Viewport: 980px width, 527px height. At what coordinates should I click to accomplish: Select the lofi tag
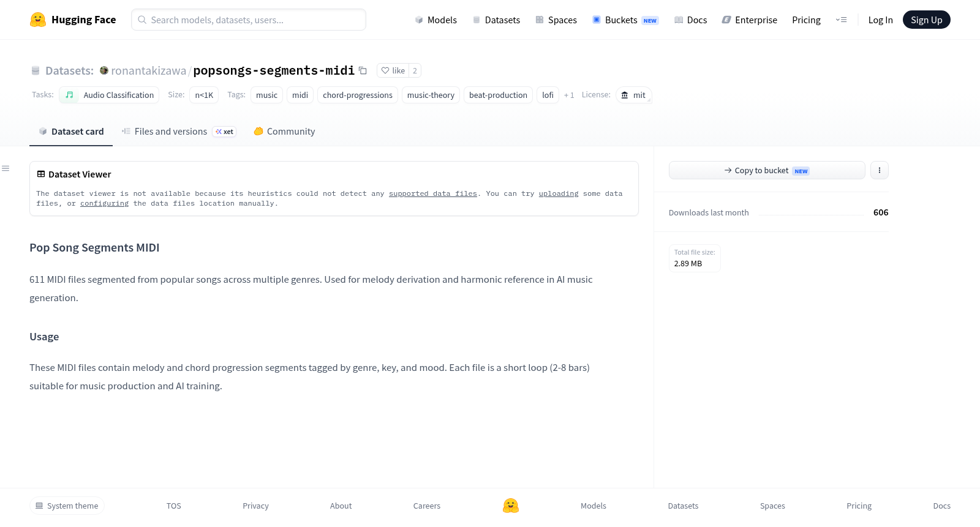(548, 95)
